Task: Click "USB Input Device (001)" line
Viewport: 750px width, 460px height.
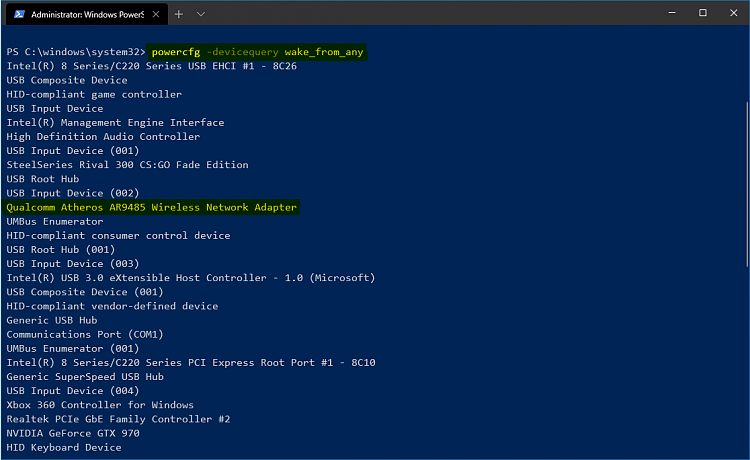Action: (x=73, y=151)
